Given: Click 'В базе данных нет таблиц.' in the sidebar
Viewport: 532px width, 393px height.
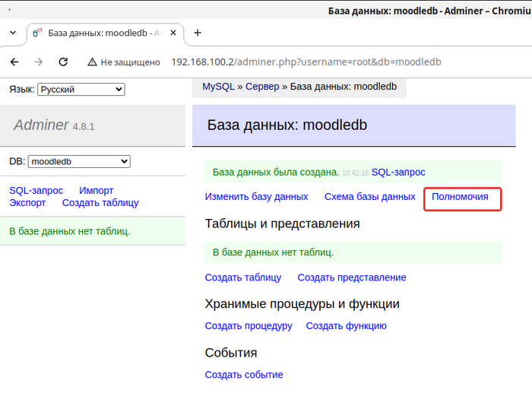Looking at the screenshot, I should [x=70, y=231].
